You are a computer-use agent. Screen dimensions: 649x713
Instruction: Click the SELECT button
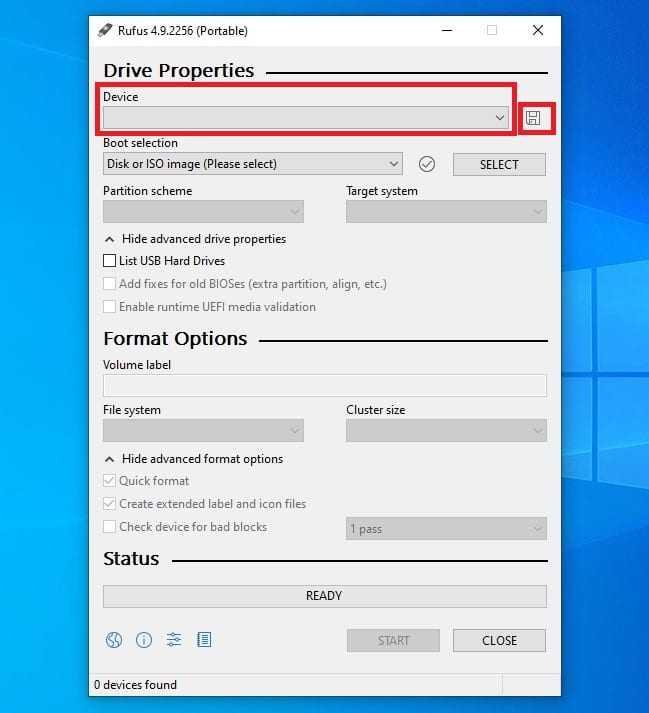(499, 164)
